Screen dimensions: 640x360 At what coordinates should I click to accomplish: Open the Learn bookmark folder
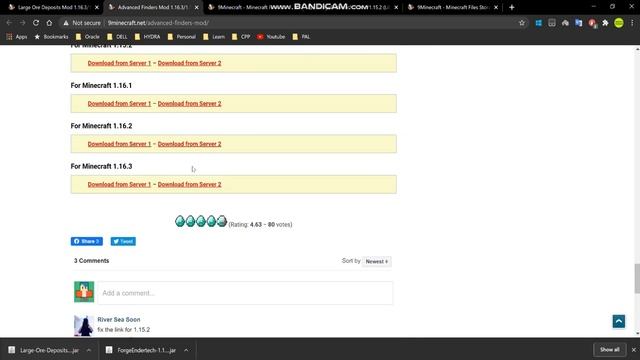[x=214, y=37]
